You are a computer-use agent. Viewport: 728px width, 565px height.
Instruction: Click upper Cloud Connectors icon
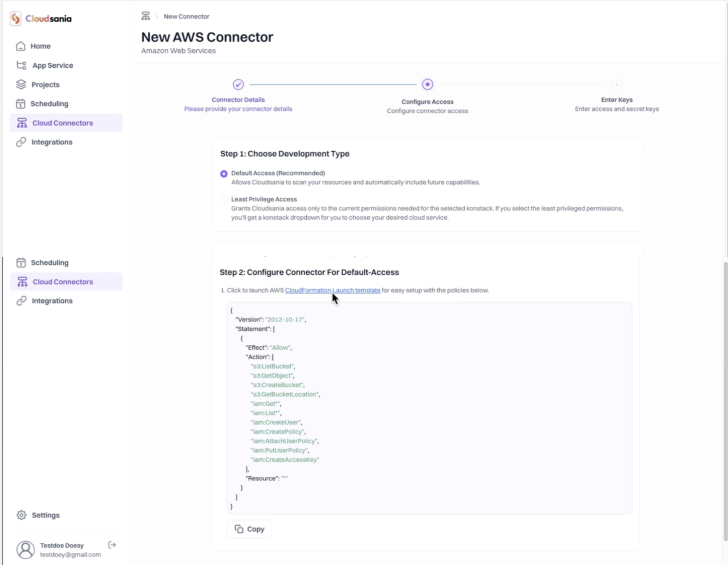pos(22,123)
